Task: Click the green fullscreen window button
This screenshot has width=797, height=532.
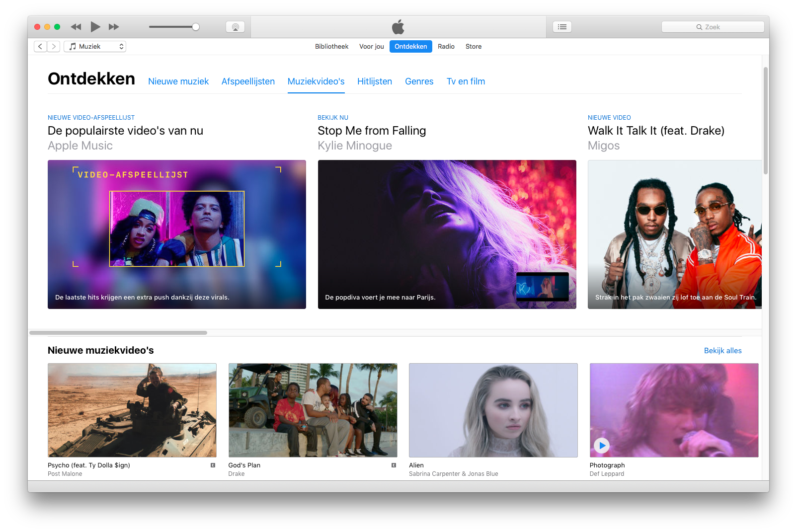Action: (x=57, y=27)
